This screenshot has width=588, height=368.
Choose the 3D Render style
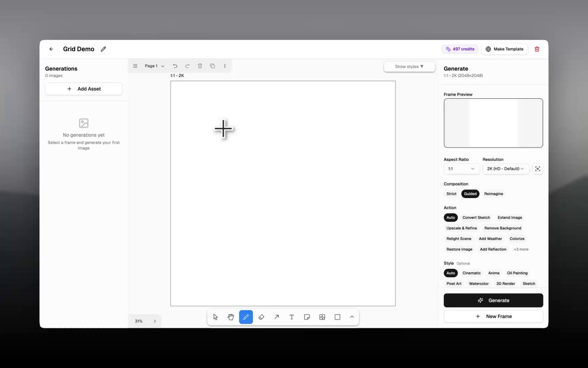point(506,284)
